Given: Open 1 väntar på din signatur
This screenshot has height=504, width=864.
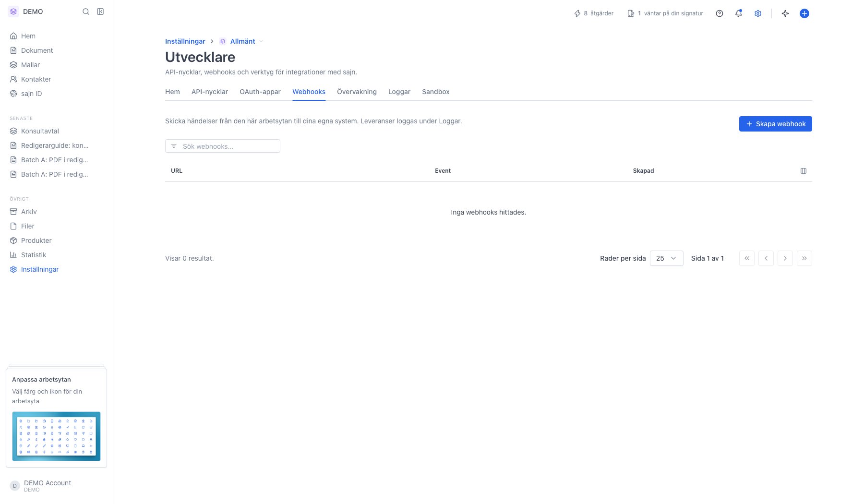Looking at the screenshot, I should tap(665, 13).
